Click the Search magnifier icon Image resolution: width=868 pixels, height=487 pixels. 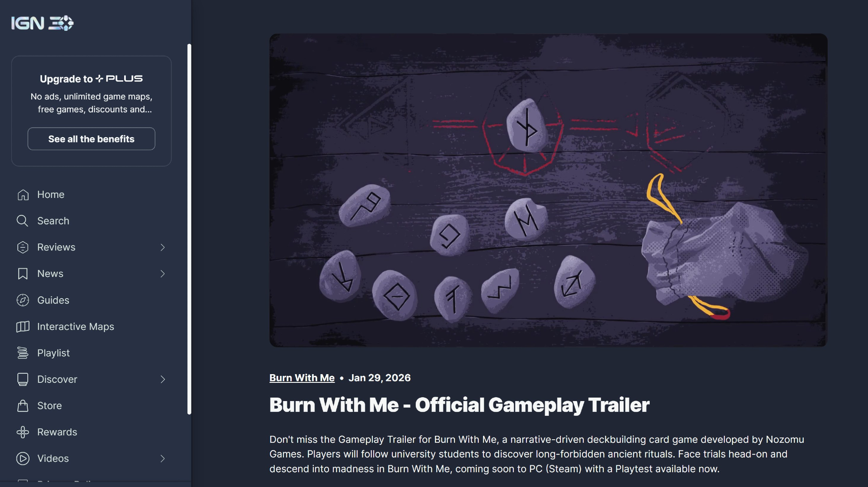point(23,221)
